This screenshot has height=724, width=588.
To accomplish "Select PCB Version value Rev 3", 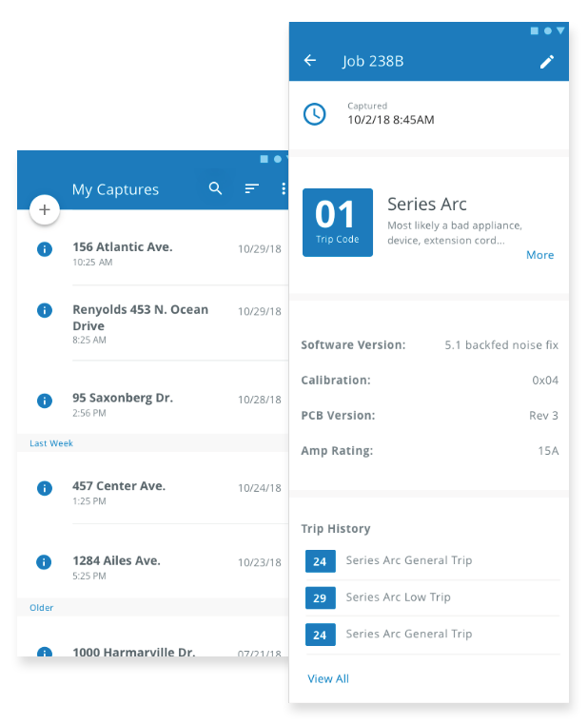I will (x=543, y=416).
